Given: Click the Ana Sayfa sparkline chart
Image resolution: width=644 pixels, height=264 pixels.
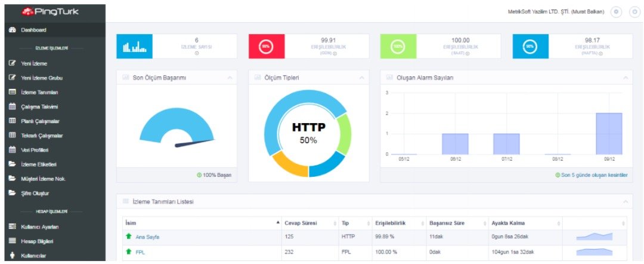Looking at the screenshot, I should [x=594, y=237].
